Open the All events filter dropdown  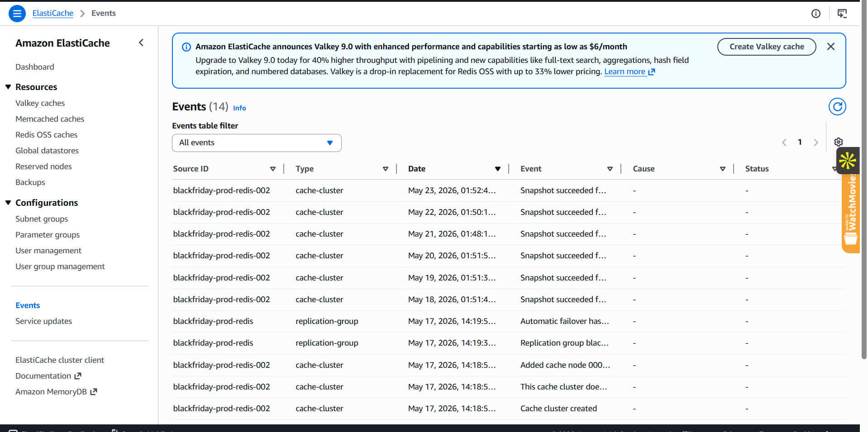click(257, 143)
